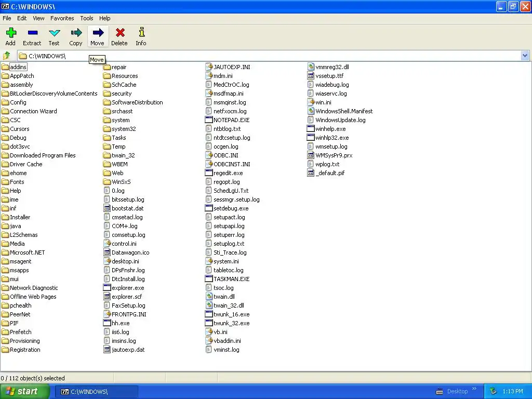Select the sessmgr.setup.log file
This screenshot has height=399, width=532.
[x=232, y=199]
